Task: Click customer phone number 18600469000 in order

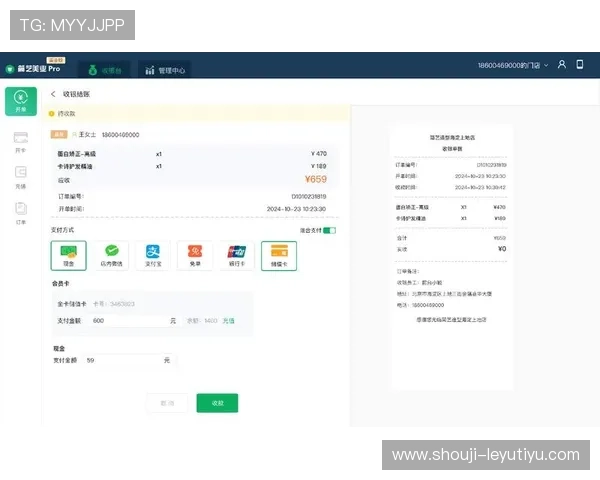Action: click(x=121, y=135)
